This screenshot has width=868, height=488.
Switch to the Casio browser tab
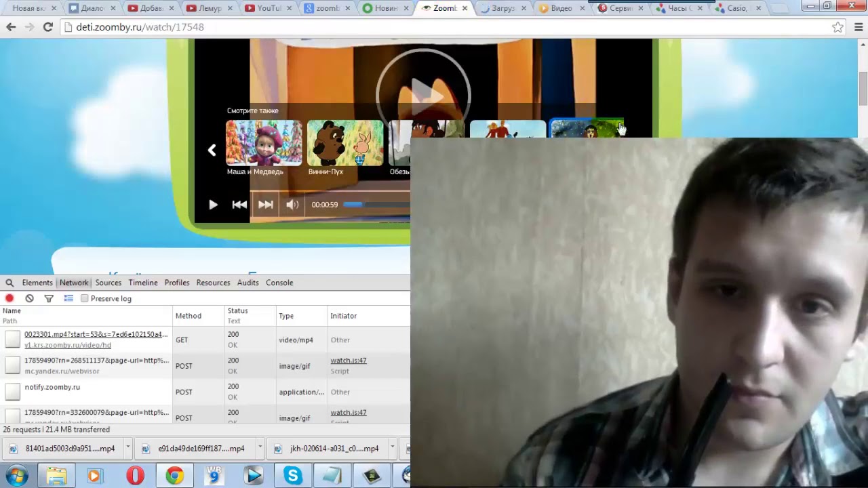[x=737, y=8]
